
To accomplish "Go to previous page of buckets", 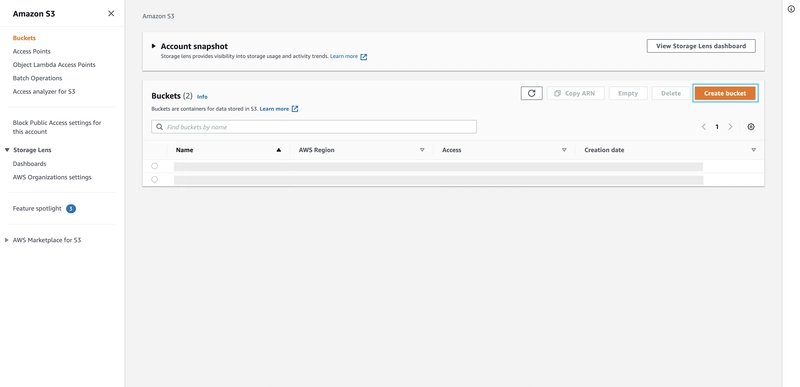I will (x=704, y=127).
